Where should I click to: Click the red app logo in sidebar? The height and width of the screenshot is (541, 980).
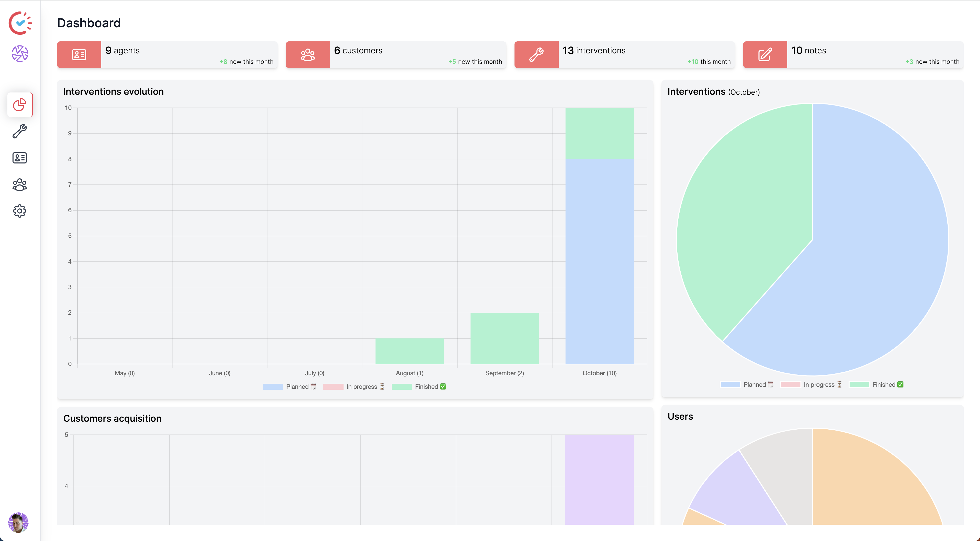pos(20,23)
